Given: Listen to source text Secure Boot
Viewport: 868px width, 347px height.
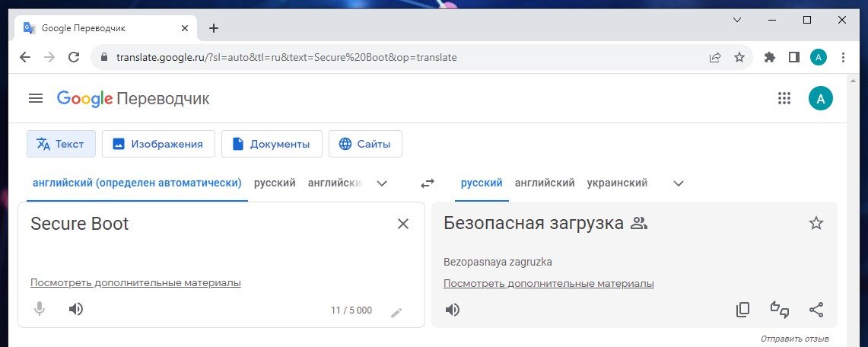Looking at the screenshot, I should click(76, 309).
